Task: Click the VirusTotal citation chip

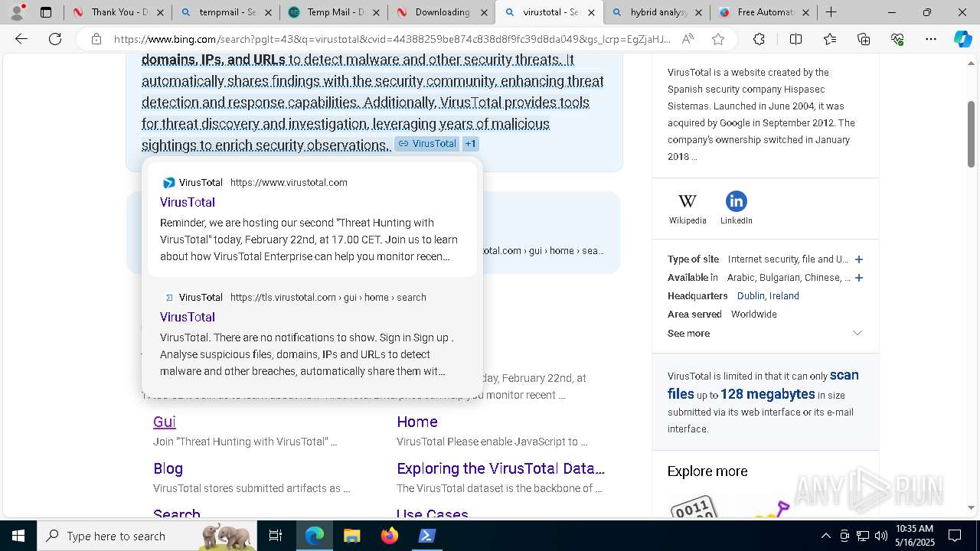Action: (426, 144)
